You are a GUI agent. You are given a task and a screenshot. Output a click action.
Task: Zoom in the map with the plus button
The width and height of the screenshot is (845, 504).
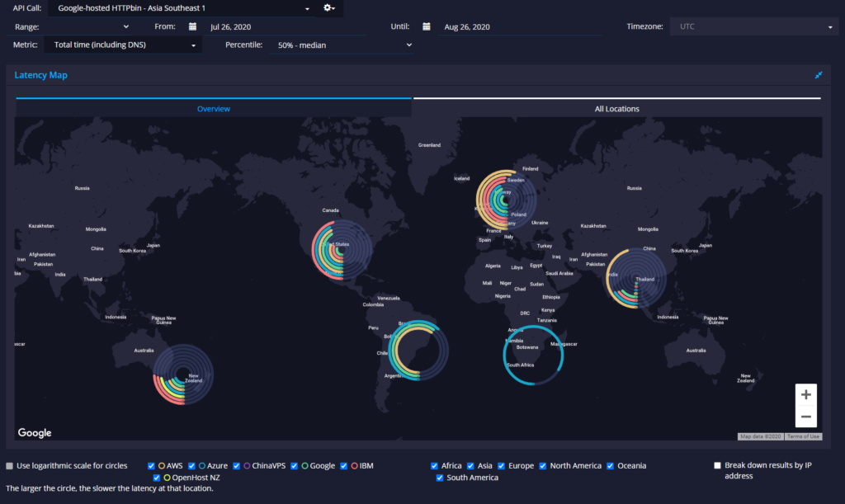[x=805, y=394]
